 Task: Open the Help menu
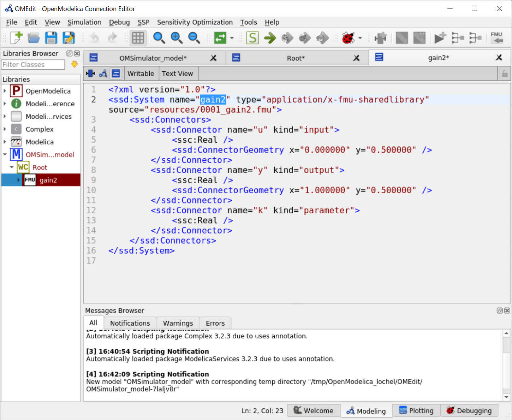click(272, 22)
